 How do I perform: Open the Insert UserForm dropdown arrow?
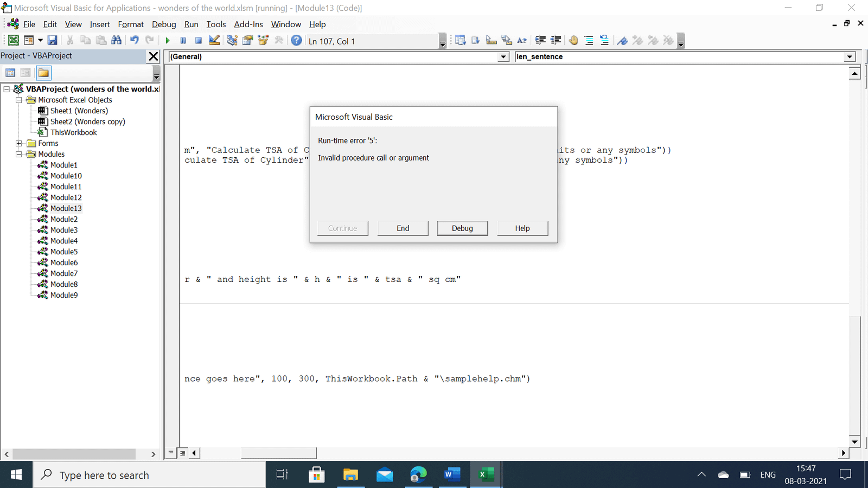(40, 41)
